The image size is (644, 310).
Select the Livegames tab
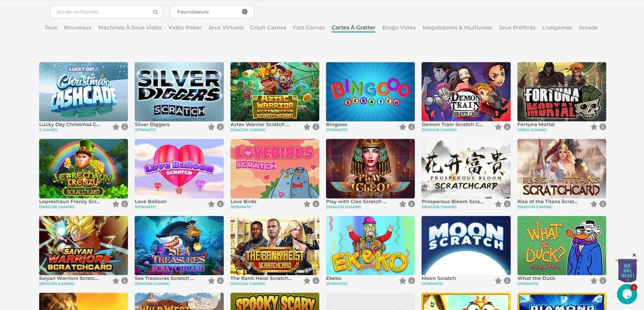[557, 27]
